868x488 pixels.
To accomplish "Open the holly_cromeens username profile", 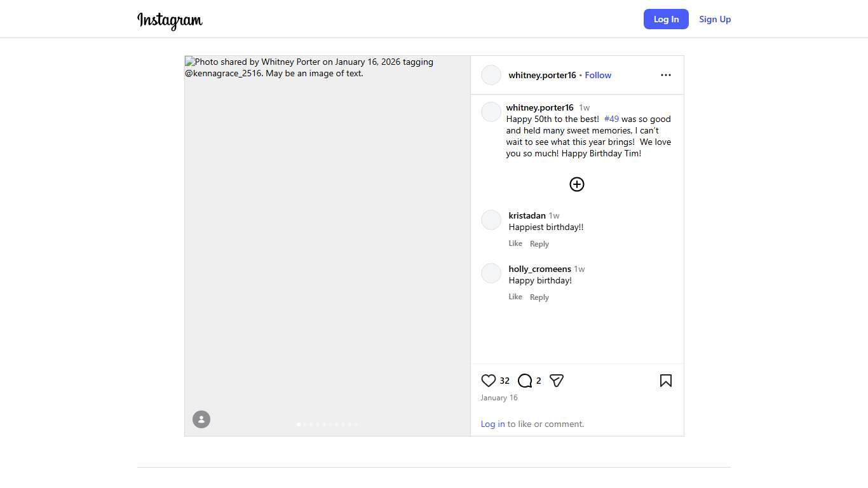I will coord(539,269).
